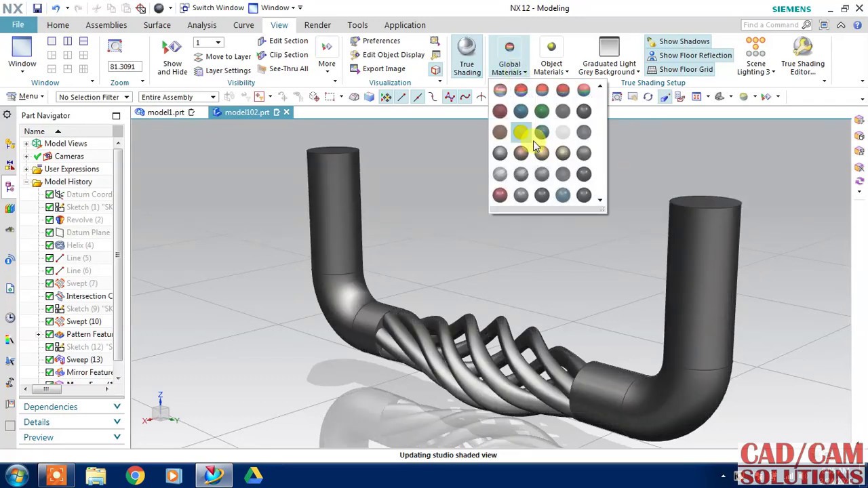Open the Menu button
The image size is (868, 488).
point(24,97)
